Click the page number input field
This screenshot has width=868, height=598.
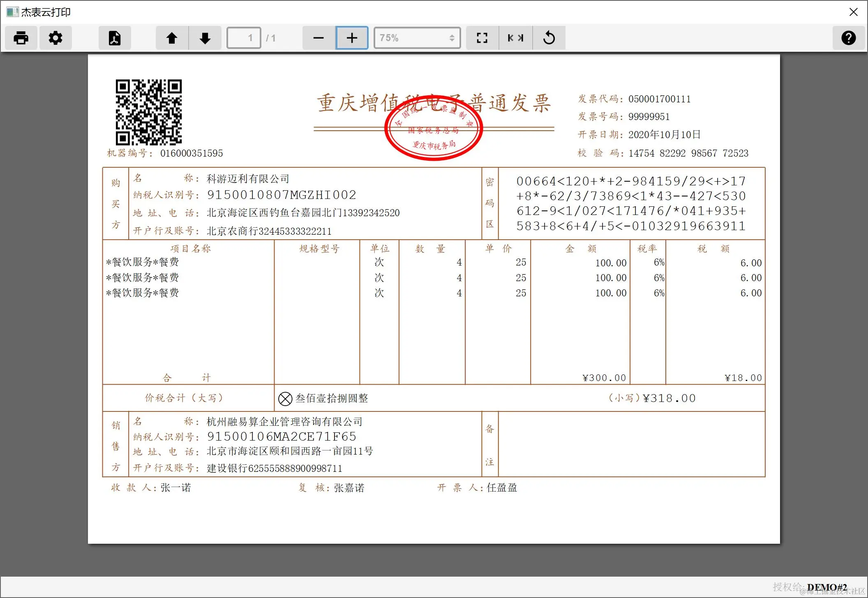click(x=244, y=38)
